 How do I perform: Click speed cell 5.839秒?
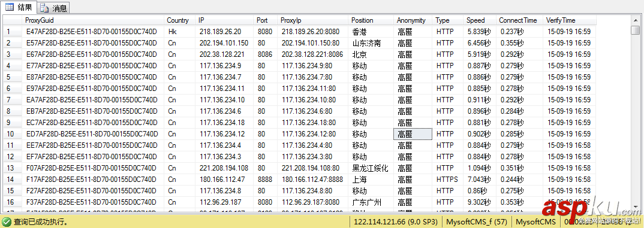pyautogui.click(x=479, y=32)
